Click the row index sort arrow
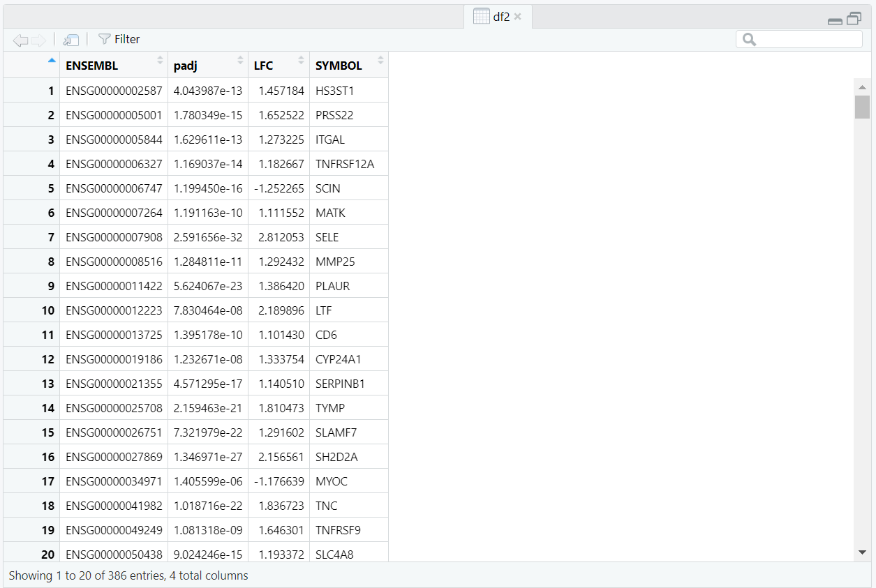 point(51,61)
